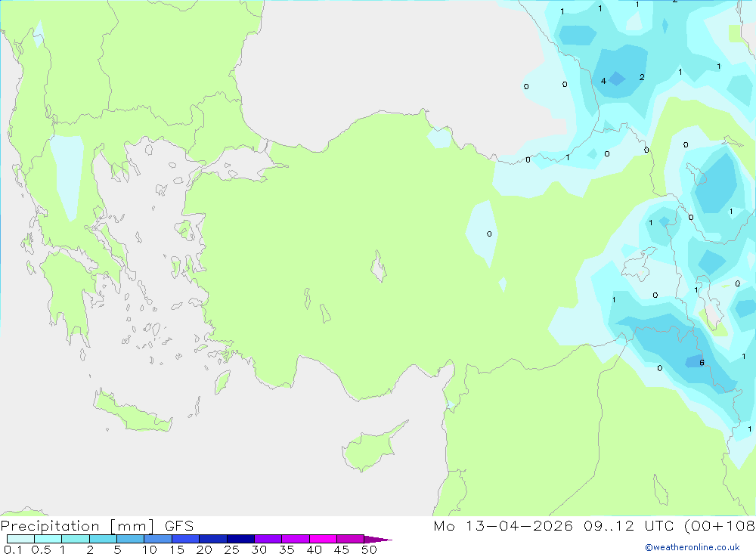Select the palest 0.1–0.5 mm legend swatch

click(x=20, y=539)
